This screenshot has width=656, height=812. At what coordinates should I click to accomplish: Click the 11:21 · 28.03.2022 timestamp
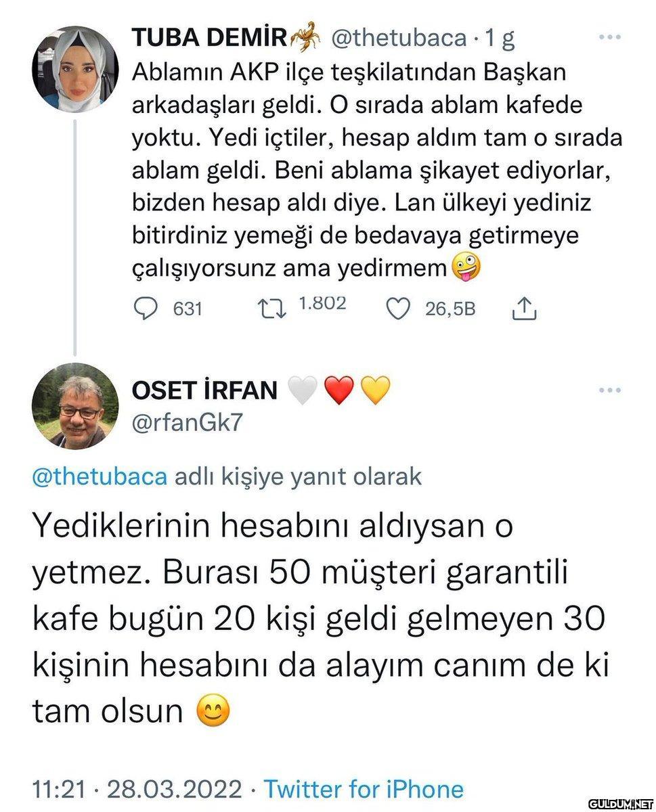tap(137, 789)
